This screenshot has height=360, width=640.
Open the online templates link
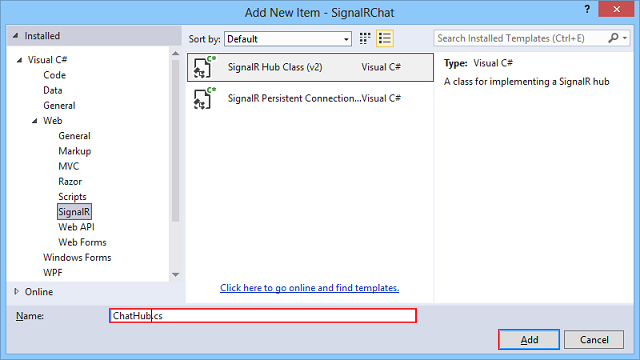[309, 288]
